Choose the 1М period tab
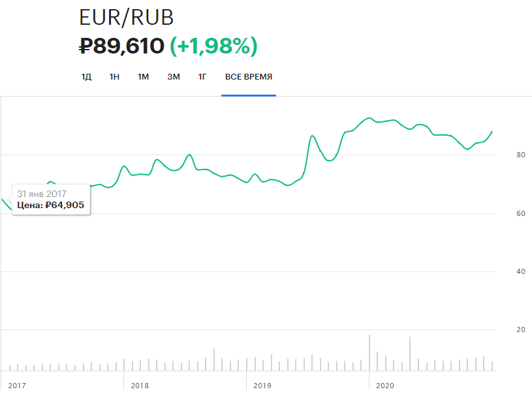The width and height of the screenshot is (532, 398). point(143,77)
